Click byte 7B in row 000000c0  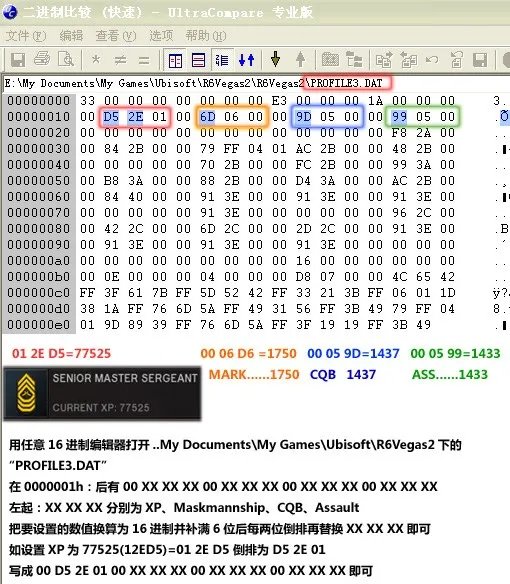[x=159, y=293]
